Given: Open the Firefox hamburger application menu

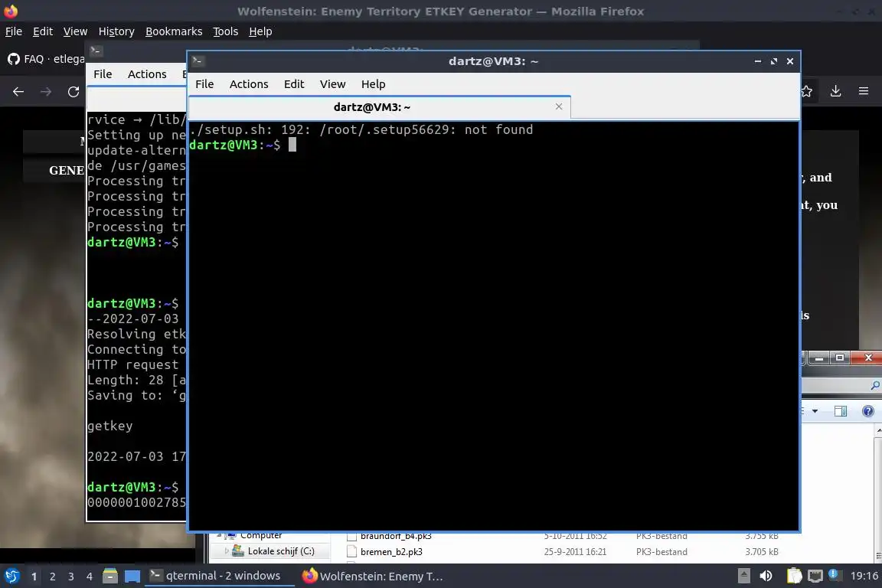Looking at the screenshot, I should coord(864,91).
